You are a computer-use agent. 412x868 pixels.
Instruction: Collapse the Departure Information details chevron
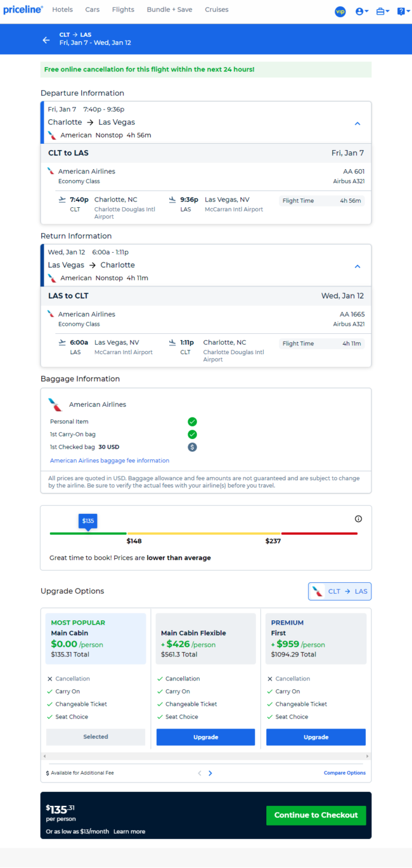[357, 124]
